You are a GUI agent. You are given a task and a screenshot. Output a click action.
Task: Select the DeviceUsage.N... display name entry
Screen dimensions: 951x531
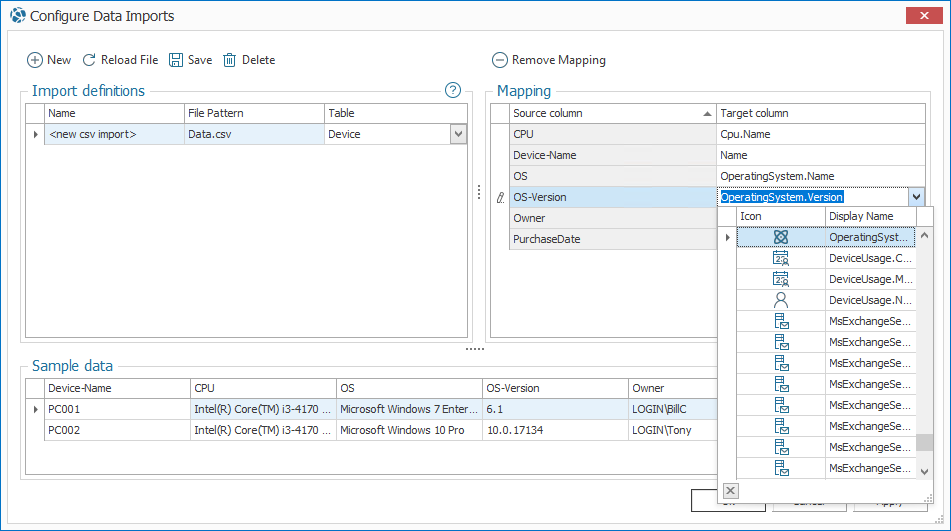pos(870,300)
